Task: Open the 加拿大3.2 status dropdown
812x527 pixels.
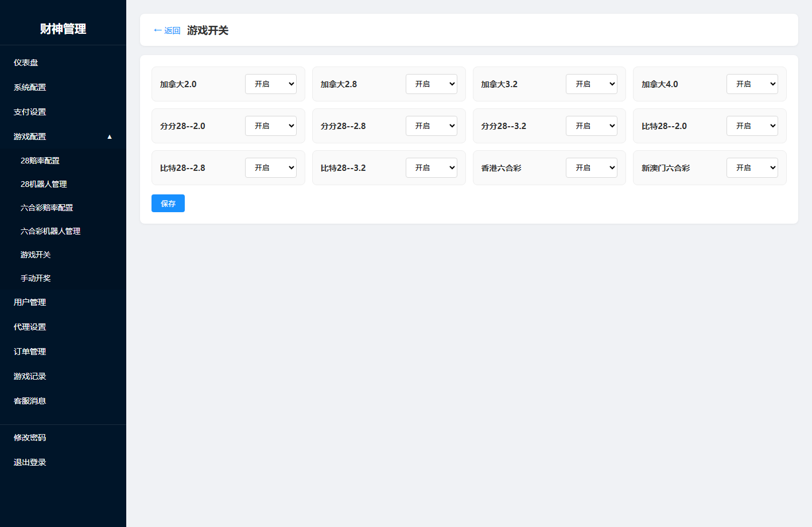Action: [x=592, y=84]
